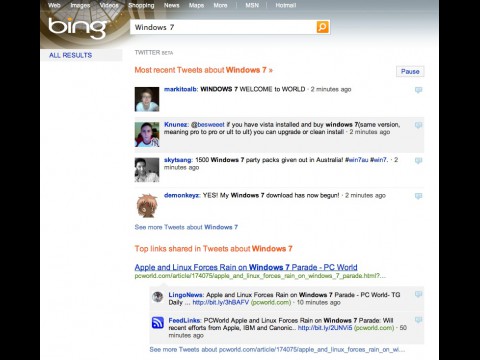Open LingoNews username link
This screenshot has width=480, height=360.
tap(186, 295)
